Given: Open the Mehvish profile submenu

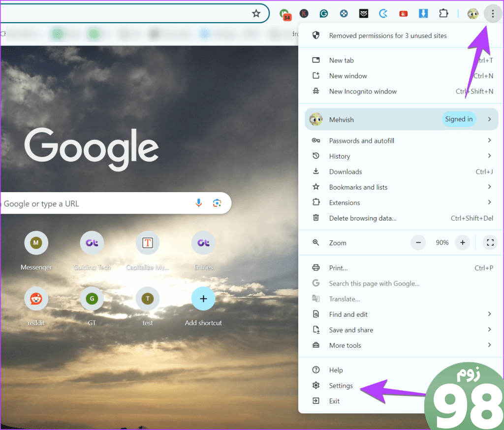Looking at the screenshot, I should (x=402, y=119).
